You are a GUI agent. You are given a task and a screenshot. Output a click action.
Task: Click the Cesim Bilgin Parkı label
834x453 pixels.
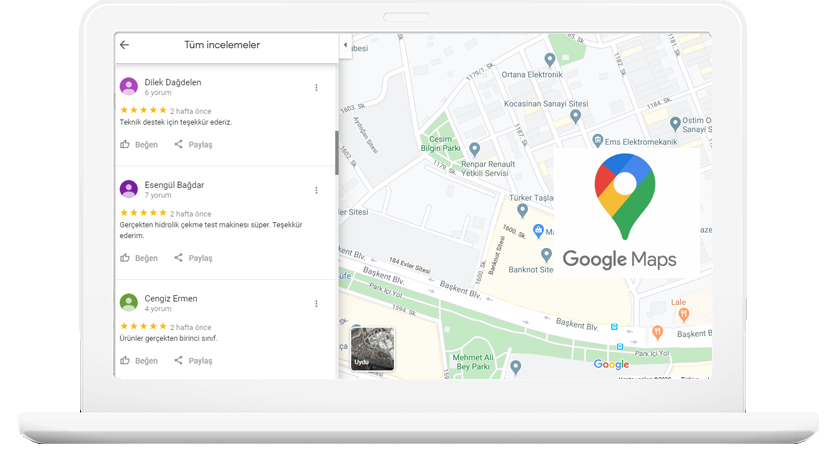(x=440, y=144)
